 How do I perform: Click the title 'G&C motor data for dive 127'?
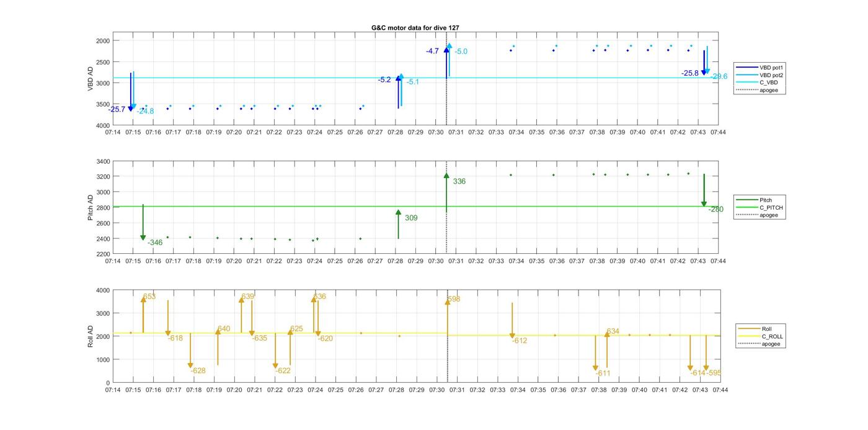point(415,28)
